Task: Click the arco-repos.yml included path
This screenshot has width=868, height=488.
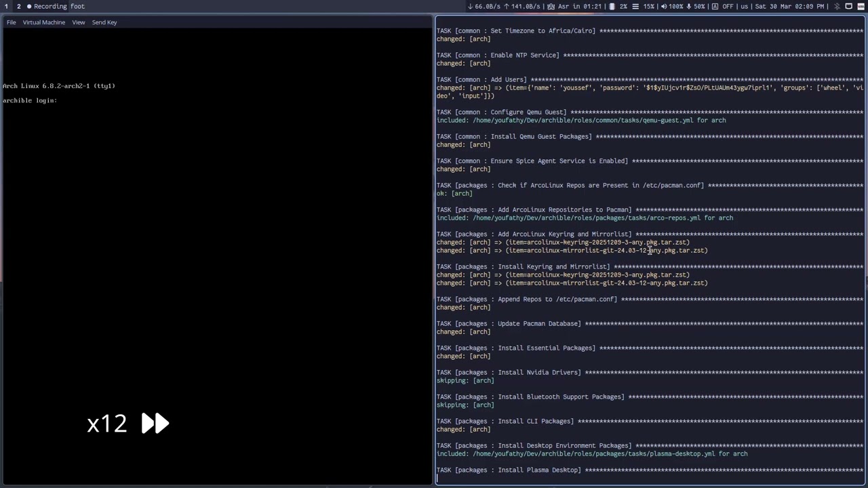Action: (587, 218)
